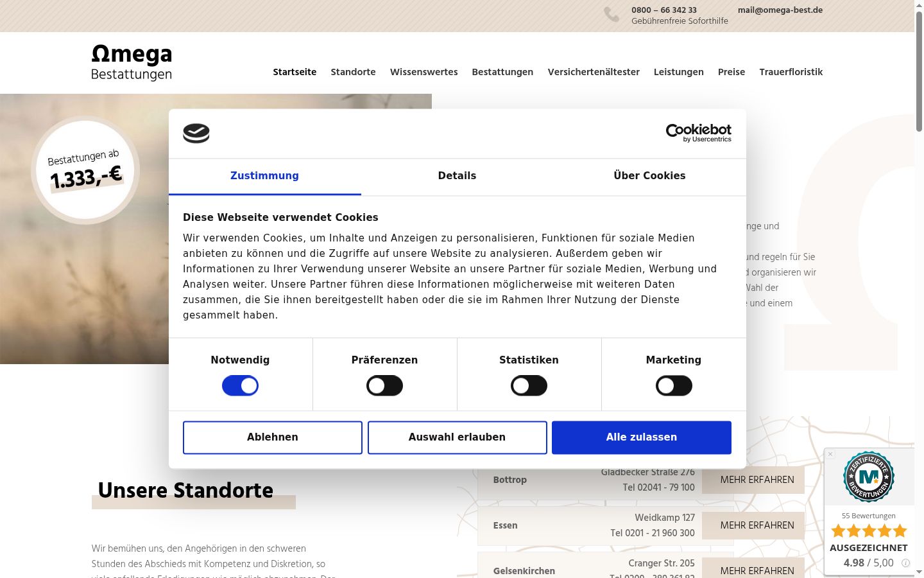Image resolution: width=924 pixels, height=578 pixels.
Task: Click the five-star rating row
Action: [869, 530]
